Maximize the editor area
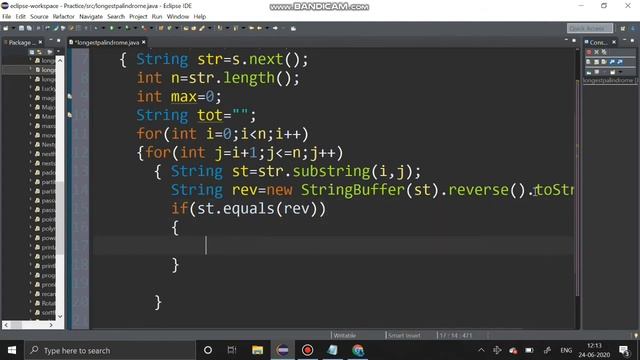 pos(574,40)
